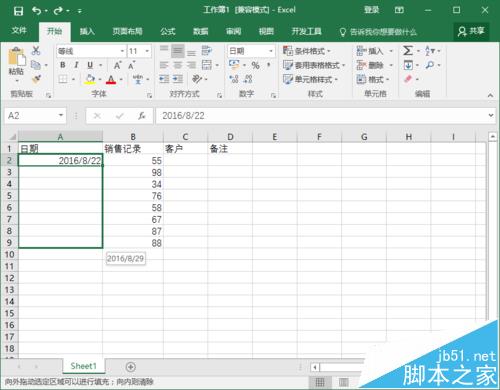Image resolution: width=500 pixels, height=390 pixels.
Task: Add a new sheet with plus icon
Action: pyautogui.click(x=131, y=367)
